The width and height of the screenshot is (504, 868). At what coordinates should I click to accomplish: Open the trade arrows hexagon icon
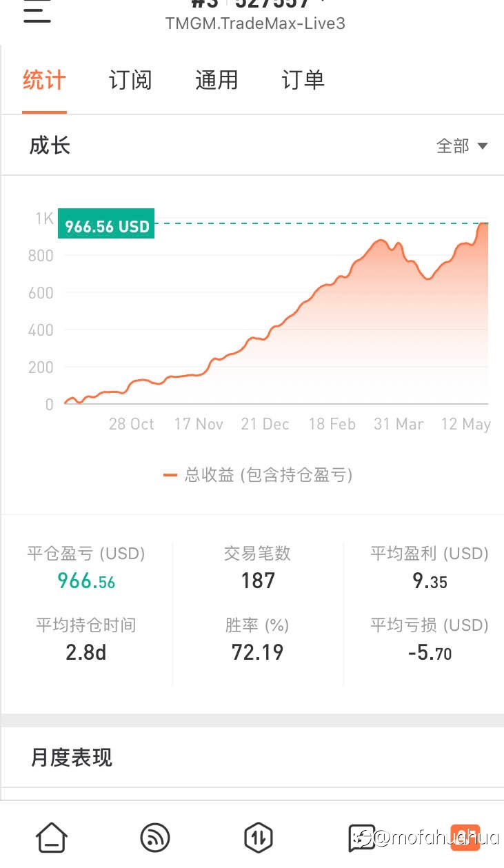pyautogui.click(x=259, y=838)
